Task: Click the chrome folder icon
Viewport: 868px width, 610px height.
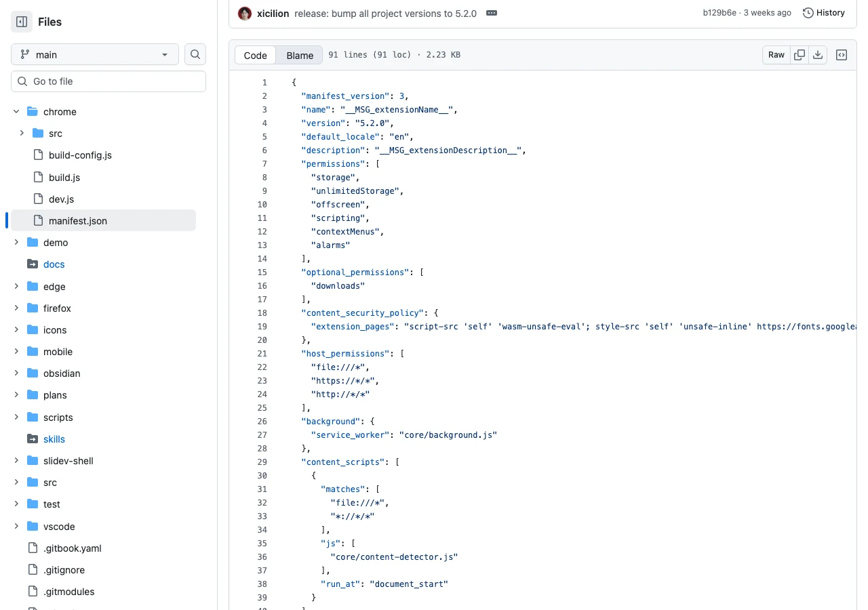Action: coord(33,112)
